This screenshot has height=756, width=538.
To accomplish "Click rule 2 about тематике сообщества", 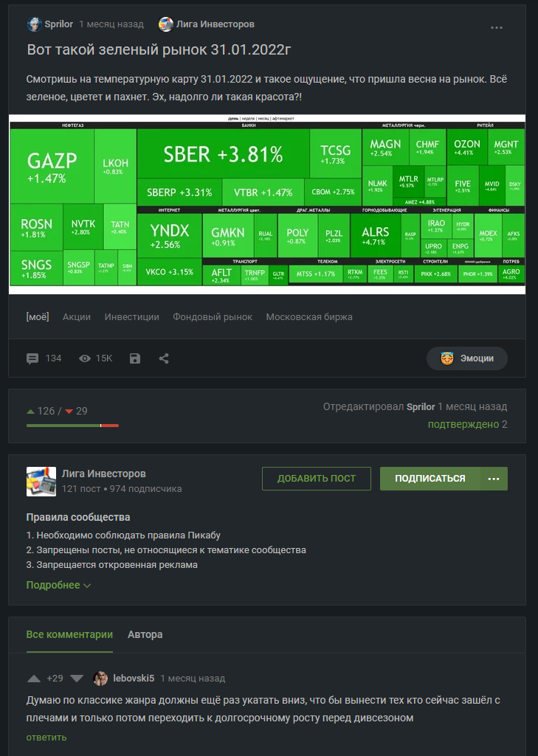I will tap(166, 550).
